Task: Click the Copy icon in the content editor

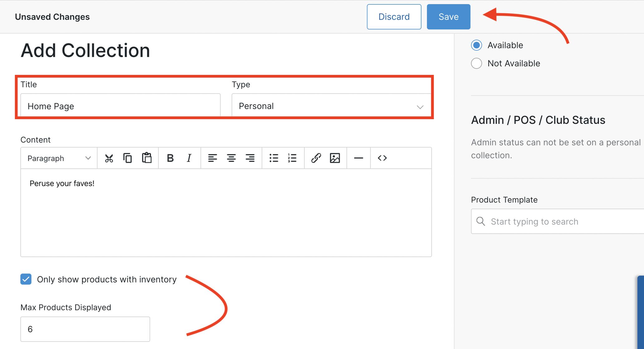Action: coord(128,158)
